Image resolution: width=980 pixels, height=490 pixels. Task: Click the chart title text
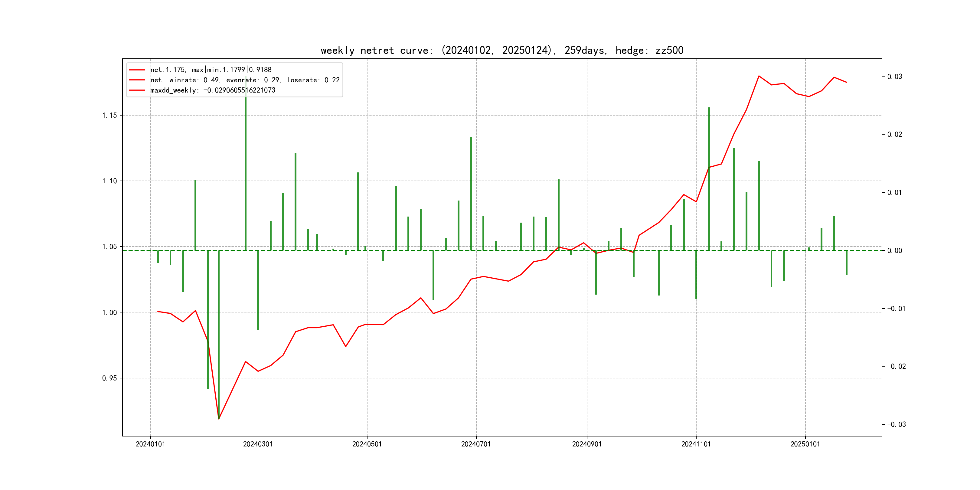tap(502, 50)
